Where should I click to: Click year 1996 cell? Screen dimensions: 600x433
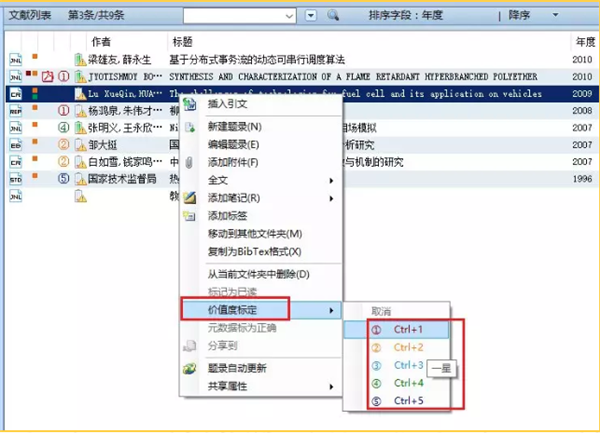click(x=582, y=179)
